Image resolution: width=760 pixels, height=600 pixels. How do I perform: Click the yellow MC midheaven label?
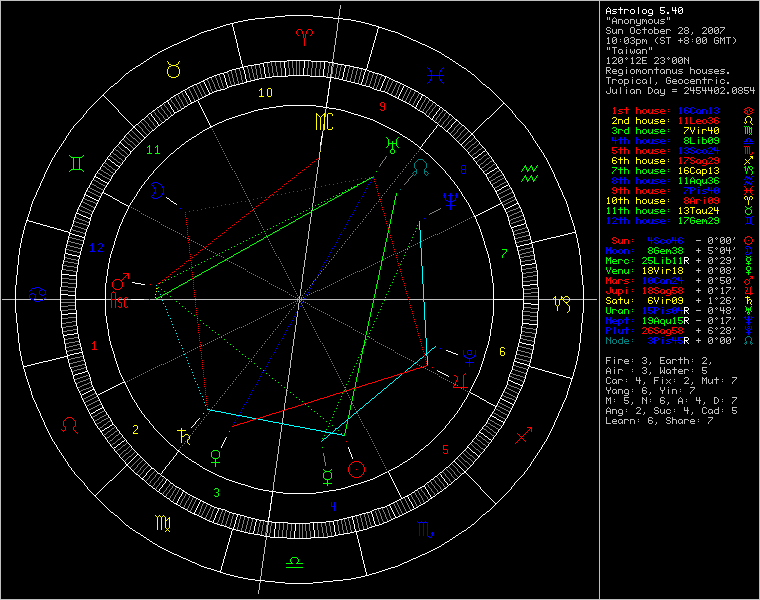pyautogui.click(x=324, y=122)
